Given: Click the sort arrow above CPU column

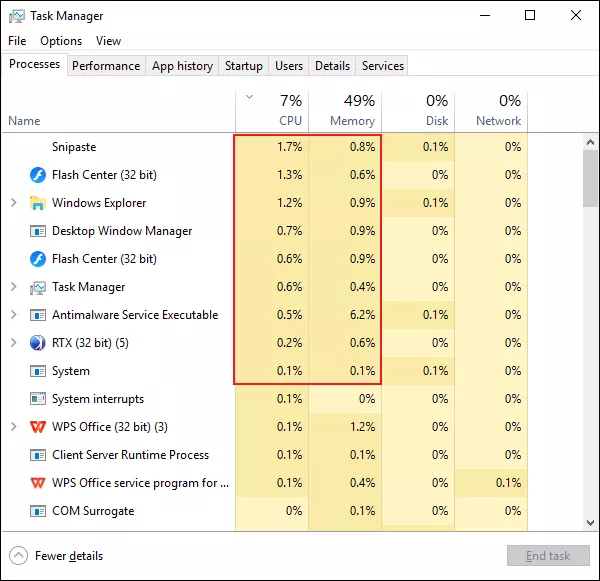Looking at the screenshot, I should tap(249, 97).
